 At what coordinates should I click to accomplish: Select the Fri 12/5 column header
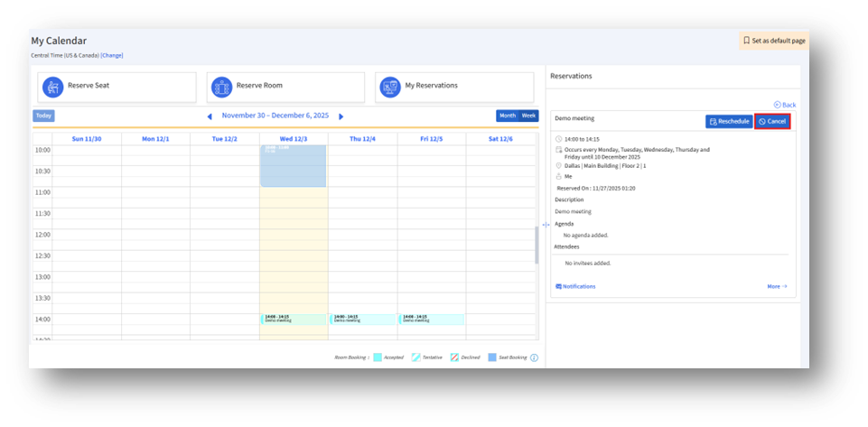tap(431, 138)
